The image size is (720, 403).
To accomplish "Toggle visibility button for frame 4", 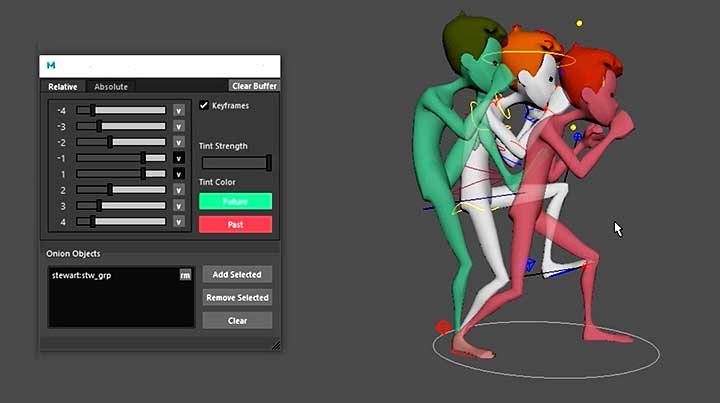I will pyautogui.click(x=179, y=222).
